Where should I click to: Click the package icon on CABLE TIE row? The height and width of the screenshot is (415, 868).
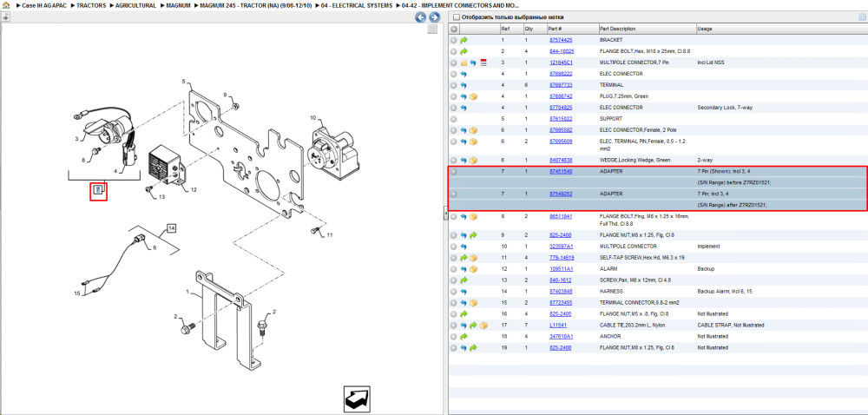[483, 326]
